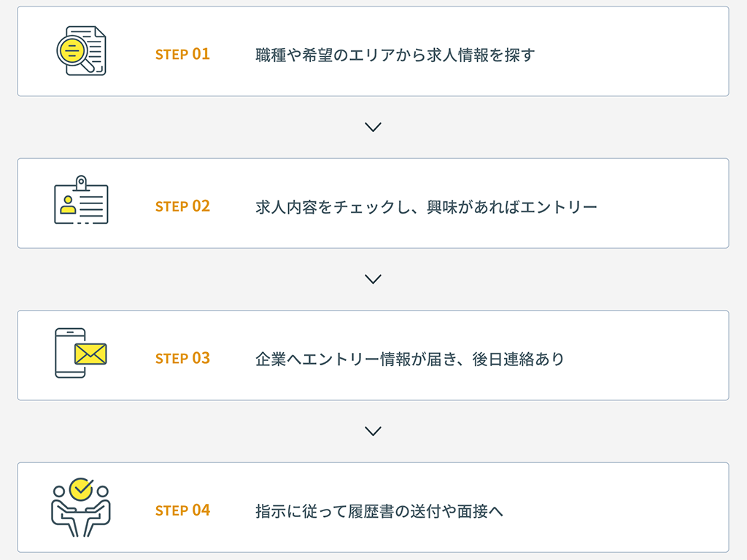The image size is (747, 560).
Task: Click the chevron below STEP 01 card
Action: (x=373, y=127)
